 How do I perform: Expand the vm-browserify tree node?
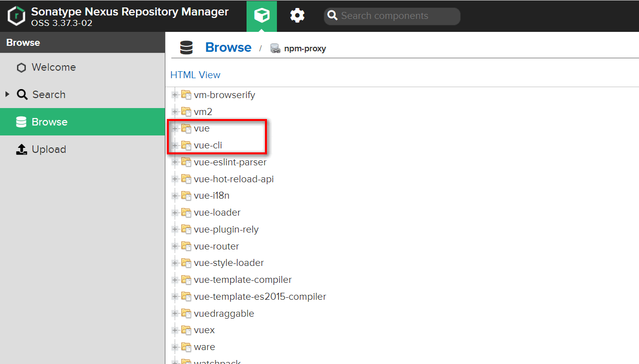[175, 95]
